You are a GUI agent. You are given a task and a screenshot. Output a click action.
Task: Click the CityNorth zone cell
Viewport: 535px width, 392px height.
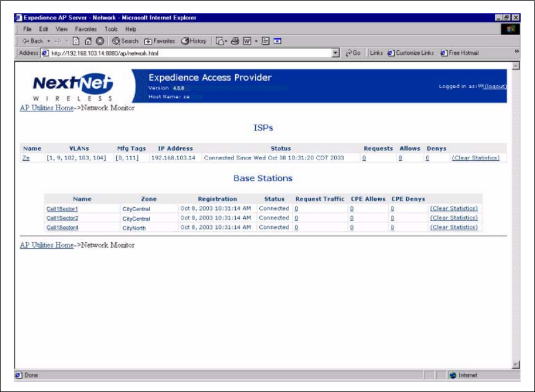tap(134, 228)
